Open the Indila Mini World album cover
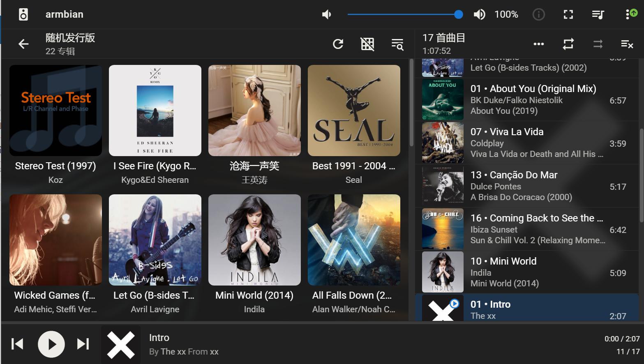The image size is (644, 364). click(x=254, y=240)
